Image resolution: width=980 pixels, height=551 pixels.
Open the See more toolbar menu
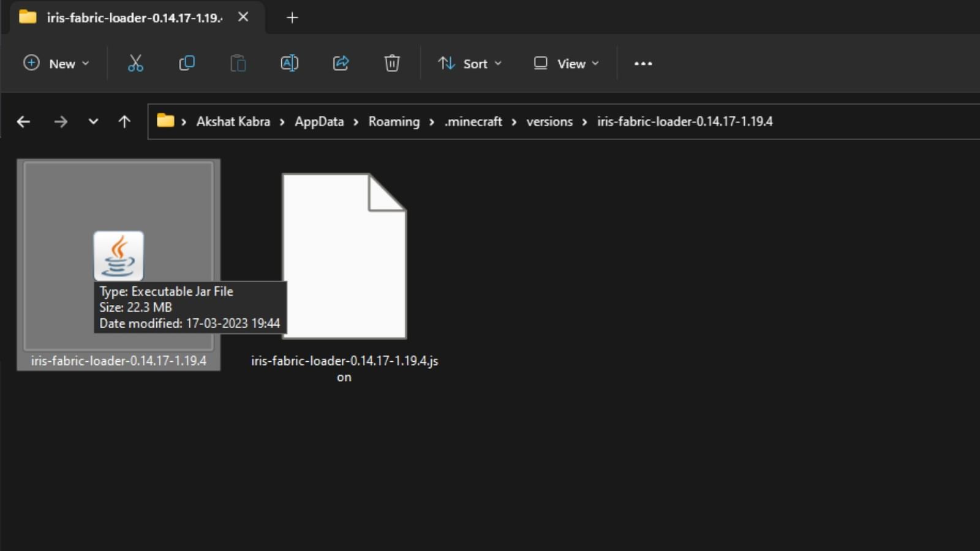[643, 63]
